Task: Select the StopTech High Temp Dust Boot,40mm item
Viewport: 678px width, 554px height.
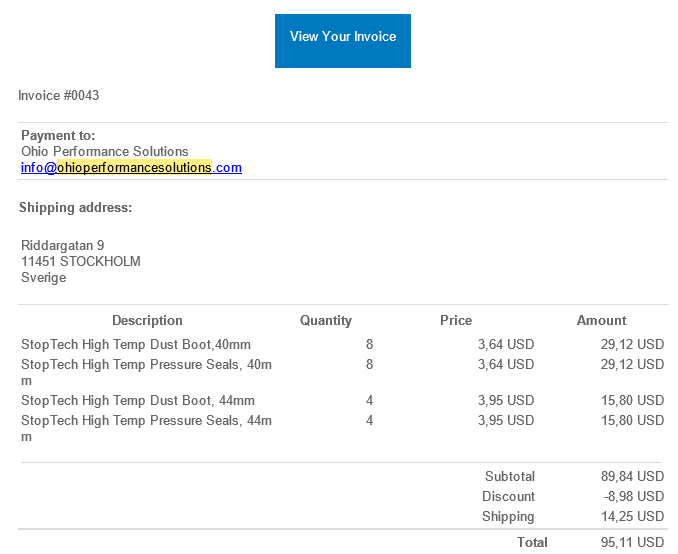Action: click(136, 344)
